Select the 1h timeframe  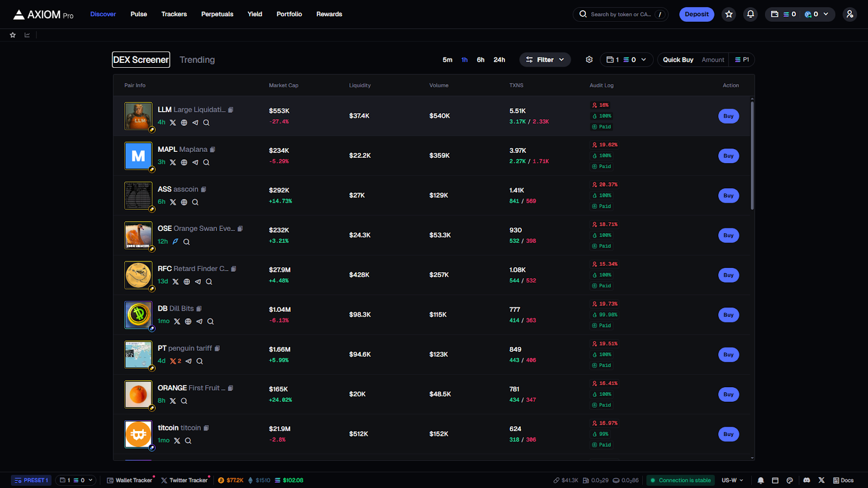click(x=465, y=60)
